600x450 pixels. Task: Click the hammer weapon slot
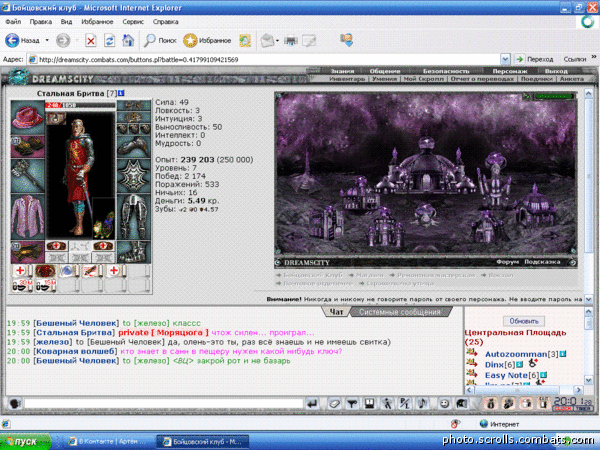(x=28, y=176)
